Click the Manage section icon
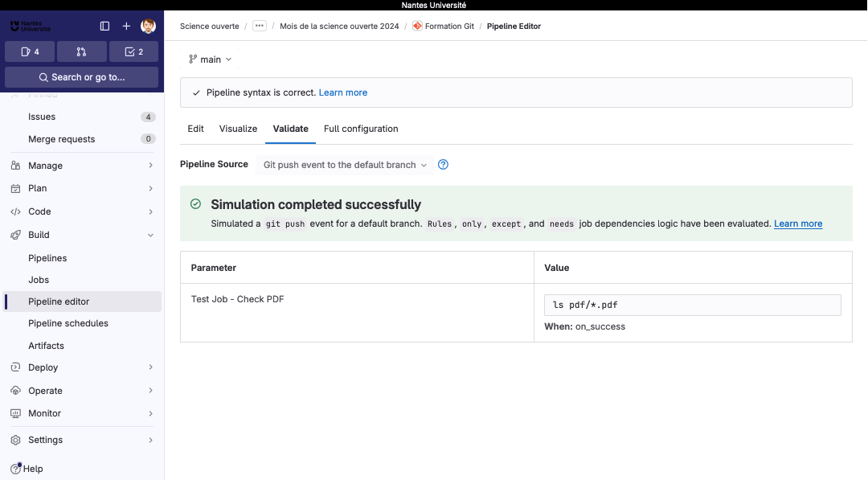The width and height of the screenshot is (868, 480). (x=15, y=166)
